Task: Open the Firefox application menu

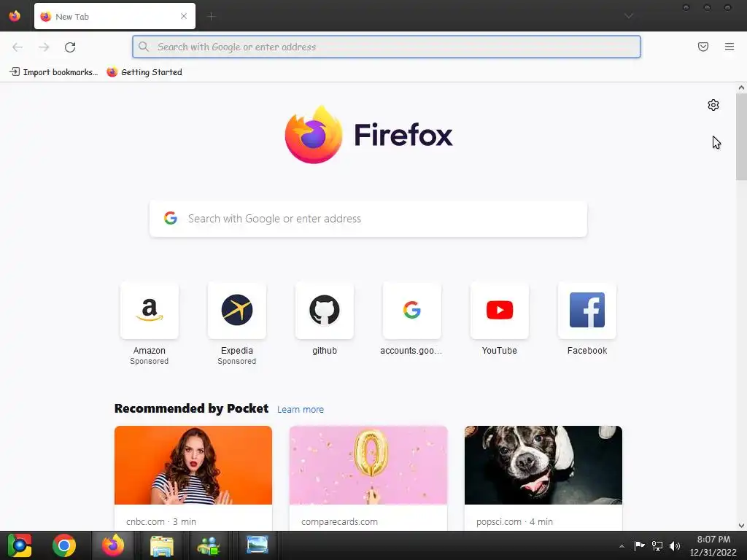Action: [x=729, y=47]
